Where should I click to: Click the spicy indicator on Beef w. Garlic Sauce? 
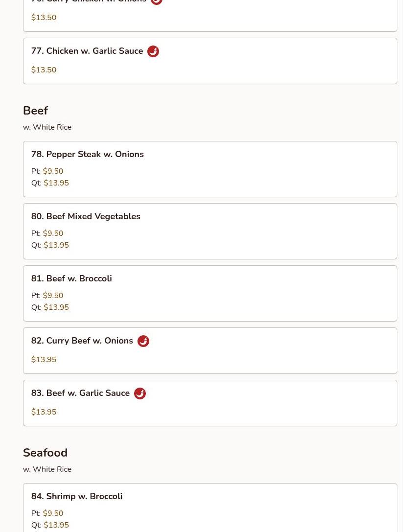pos(140,393)
